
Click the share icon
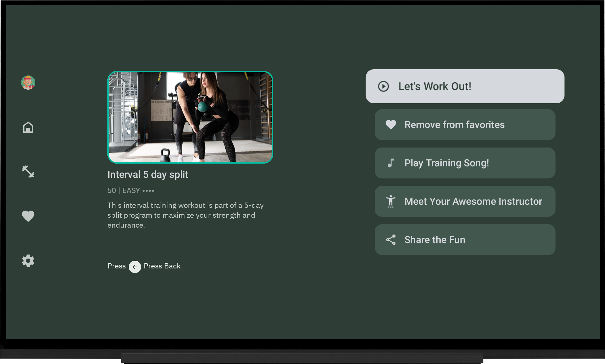pyautogui.click(x=391, y=240)
